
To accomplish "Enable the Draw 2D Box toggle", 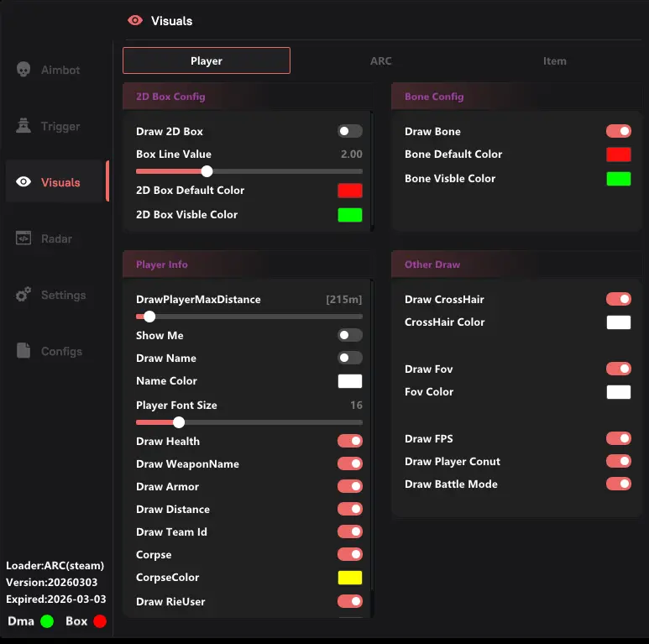I will (x=350, y=131).
